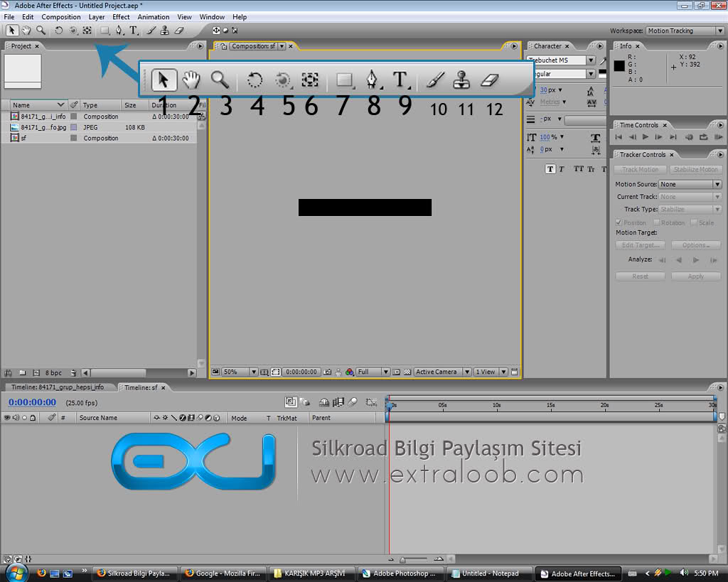
Task: Click the Character panel eyedropper
Action: pos(603,60)
